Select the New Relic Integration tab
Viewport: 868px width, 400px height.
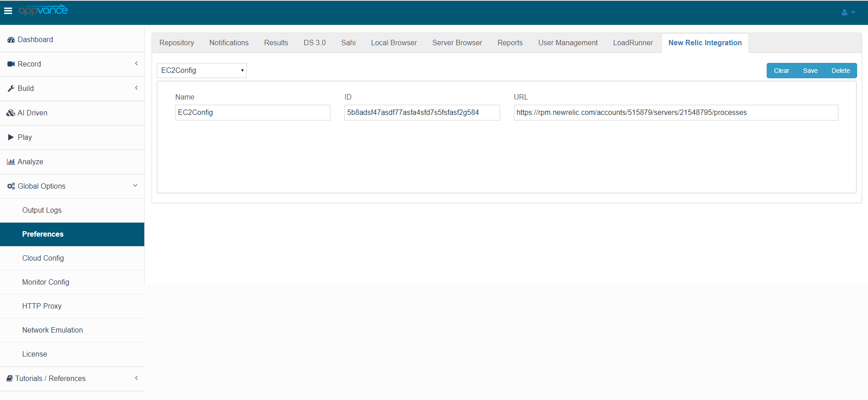coord(705,43)
